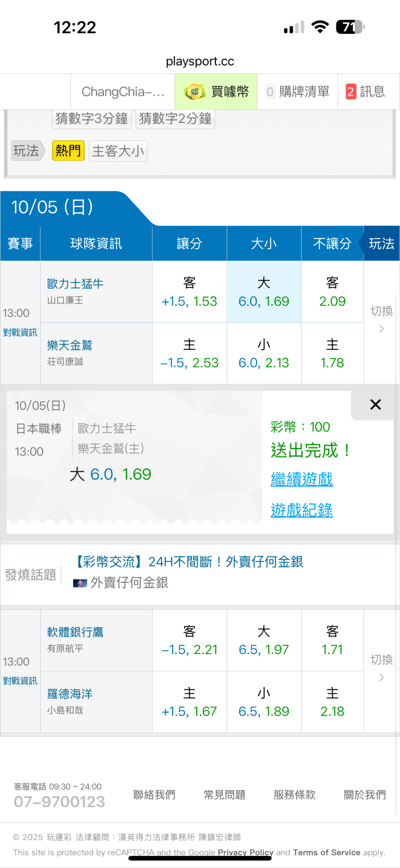
Task: Select 猜數字3分鐘 game option
Action: pos(92,118)
